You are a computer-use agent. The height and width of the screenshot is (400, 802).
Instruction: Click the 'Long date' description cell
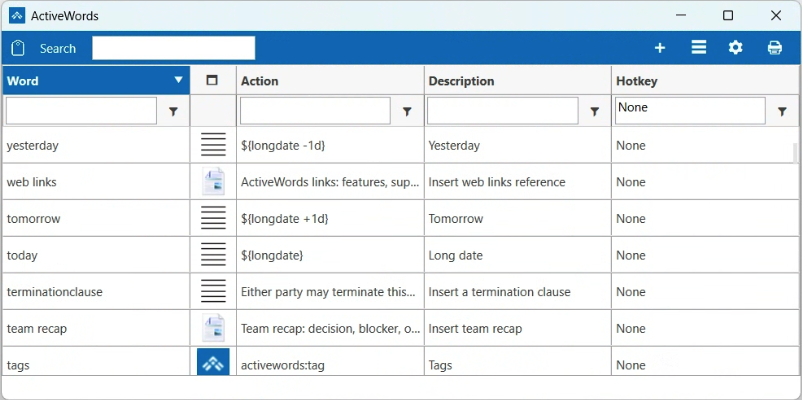click(x=518, y=255)
